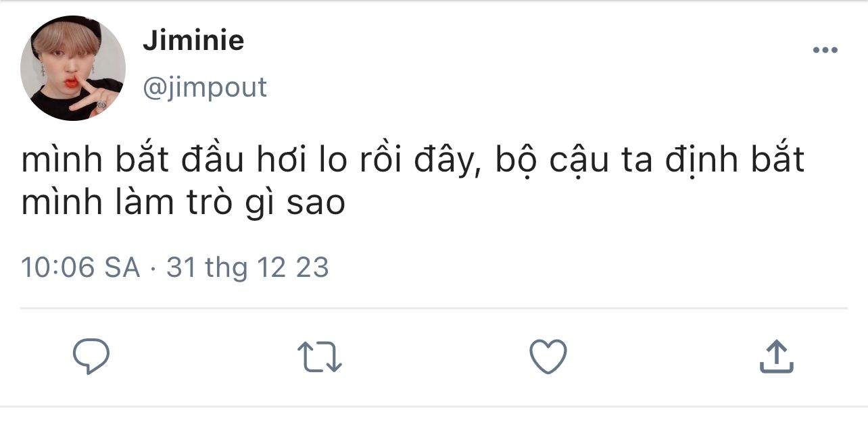Click the tweet's second line ending "gì sao"
This screenshot has width=868, height=441.
click(183, 203)
